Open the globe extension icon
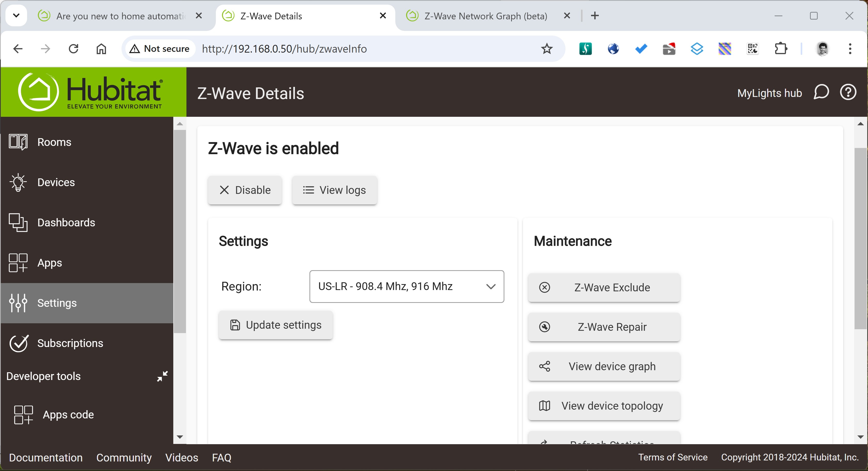The width and height of the screenshot is (868, 471). tap(613, 49)
